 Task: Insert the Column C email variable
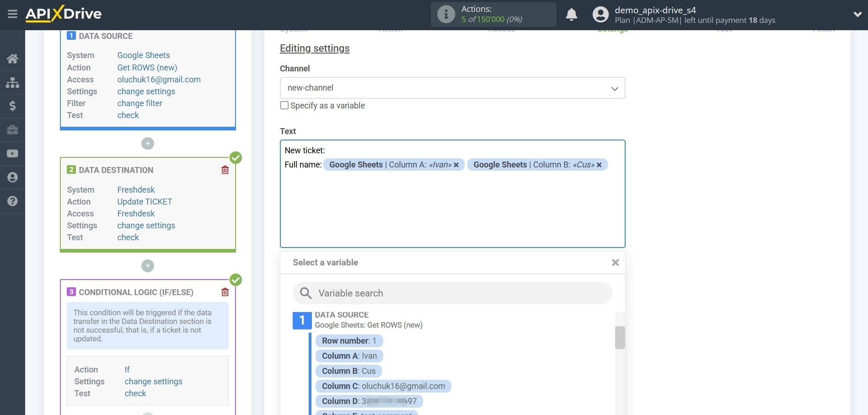pyautogui.click(x=383, y=386)
